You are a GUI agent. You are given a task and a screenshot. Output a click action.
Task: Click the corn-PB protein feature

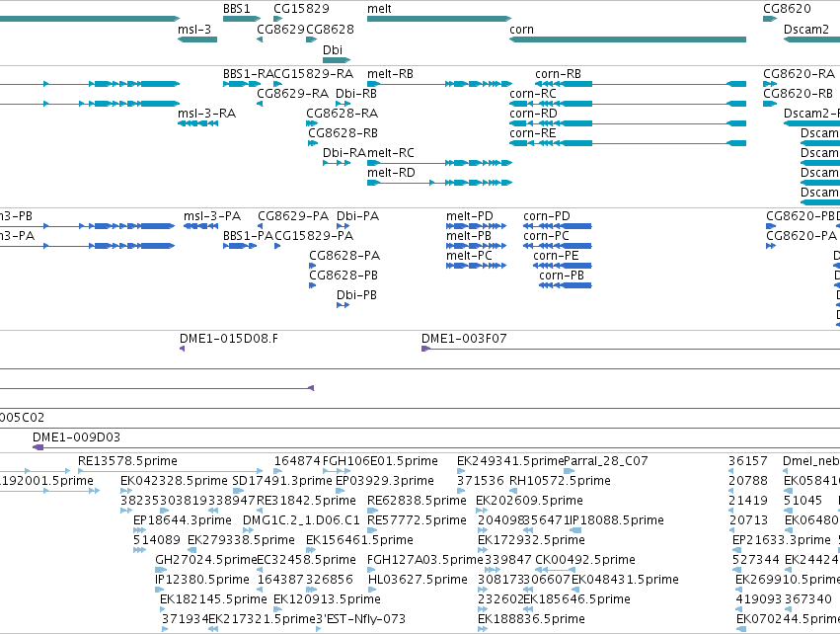(566, 285)
